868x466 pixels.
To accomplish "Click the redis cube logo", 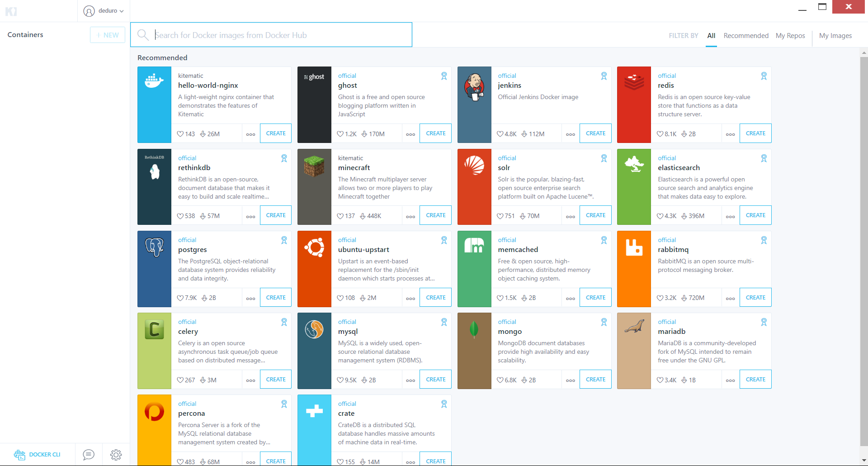I will pyautogui.click(x=634, y=81).
